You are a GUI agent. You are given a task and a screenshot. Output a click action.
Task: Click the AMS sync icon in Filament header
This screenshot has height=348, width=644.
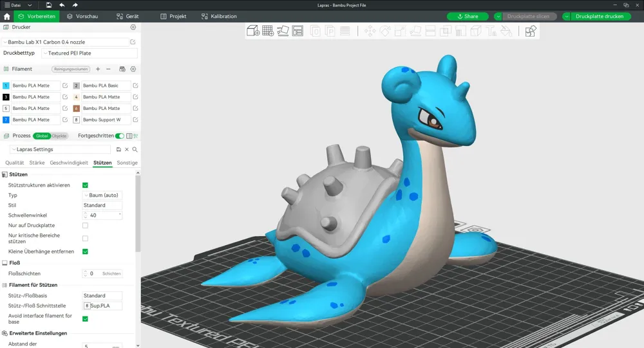click(x=122, y=69)
